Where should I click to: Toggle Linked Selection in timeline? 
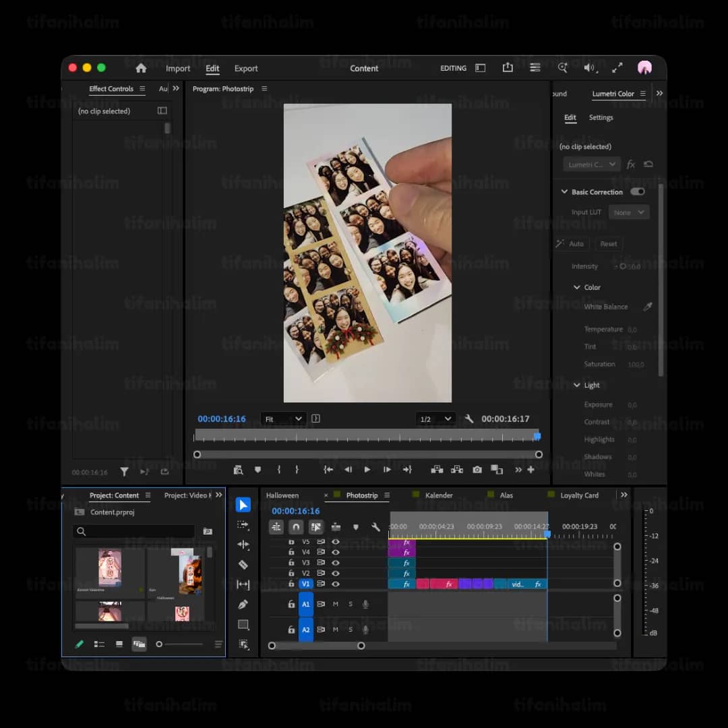coord(315,527)
